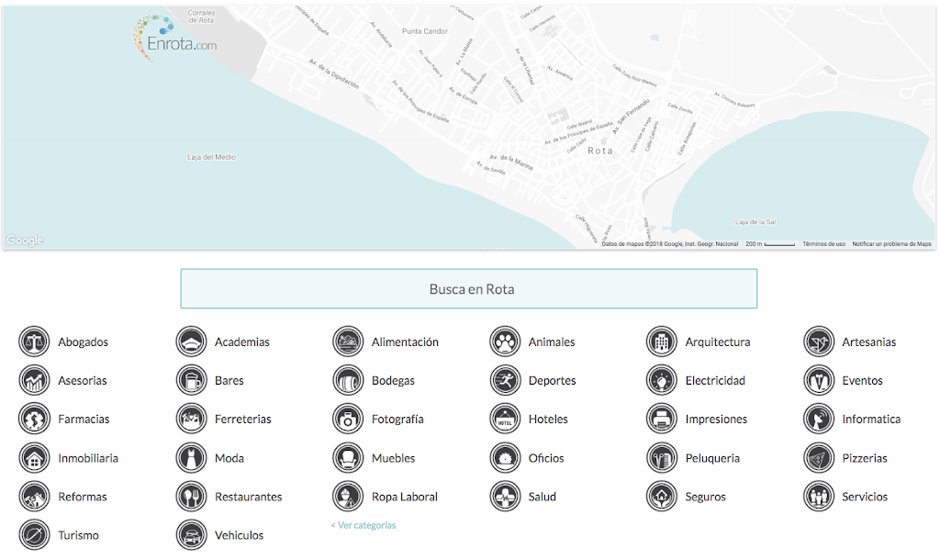Click Notificar un problema de Maps
This screenshot has width=940, height=560.
[x=891, y=244]
